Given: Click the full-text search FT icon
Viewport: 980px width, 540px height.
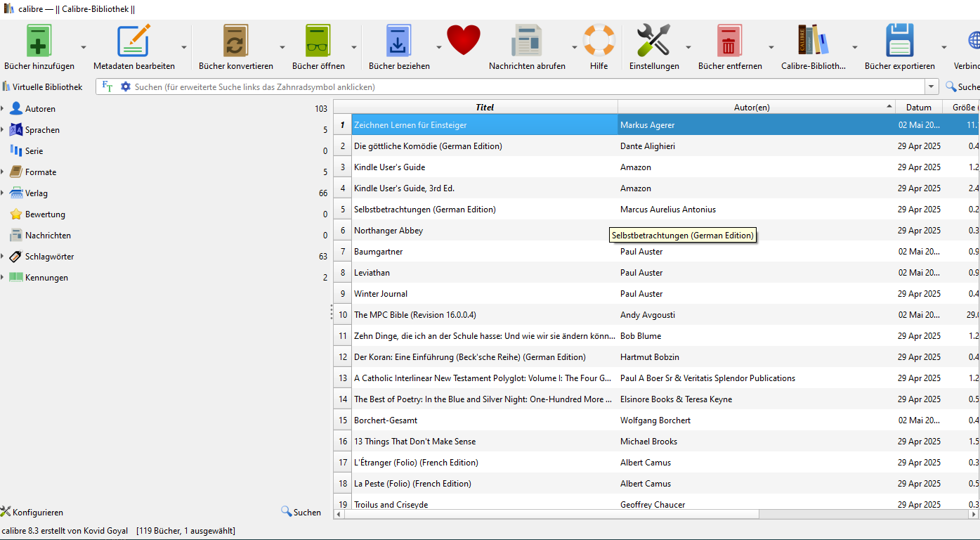Looking at the screenshot, I should [x=107, y=86].
